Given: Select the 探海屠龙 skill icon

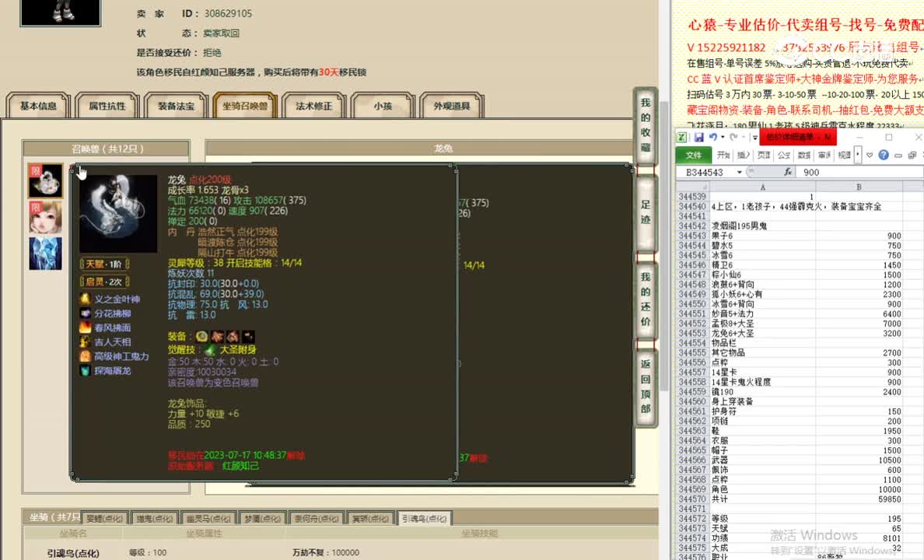Looking at the screenshot, I should coord(86,370).
